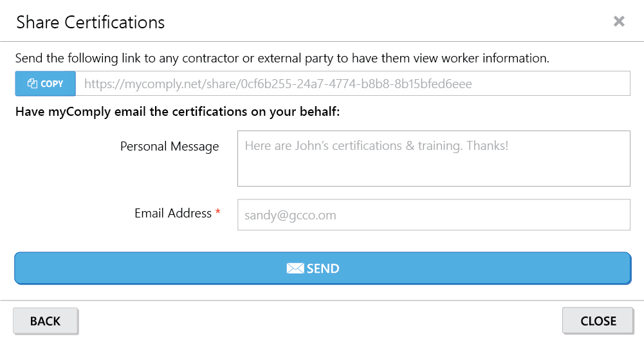Screen dimensions: 644x341
Task: Click the "Here are John's certifications" placeholder
Action: coord(376,146)
